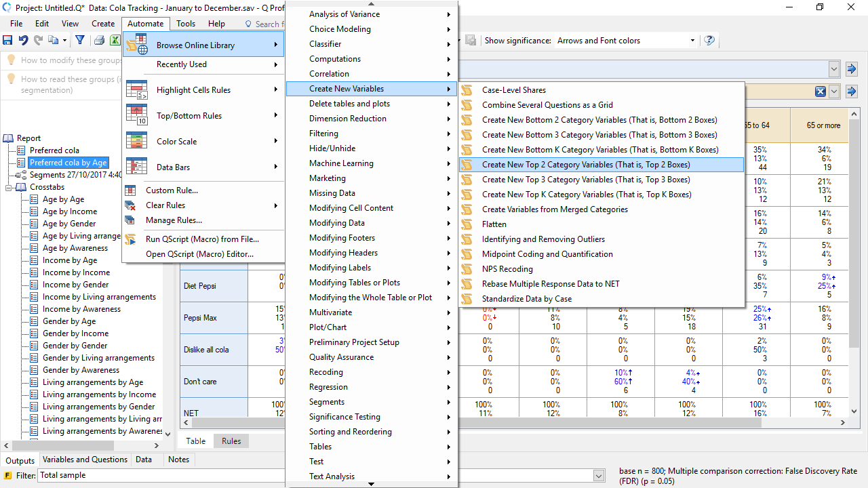Click the Print icon in toolbar
This screenshot has width=868, height=488.
tap(100, 41)
